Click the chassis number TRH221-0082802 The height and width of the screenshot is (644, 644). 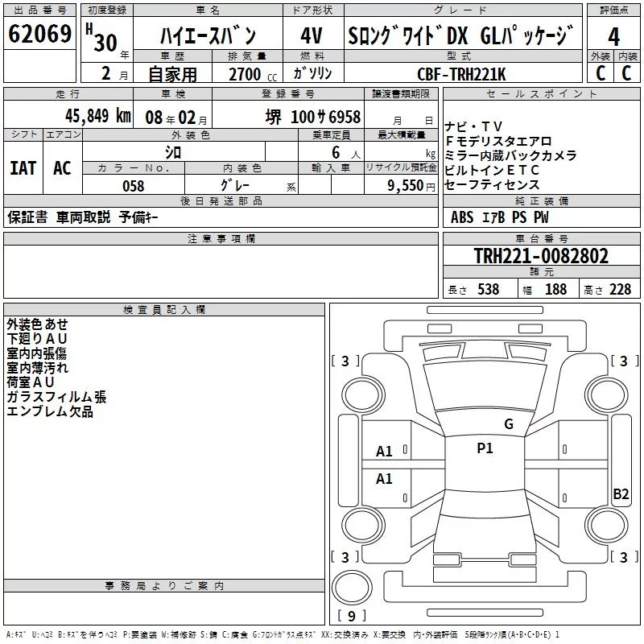pyautogui.click(x=541, y=257)
